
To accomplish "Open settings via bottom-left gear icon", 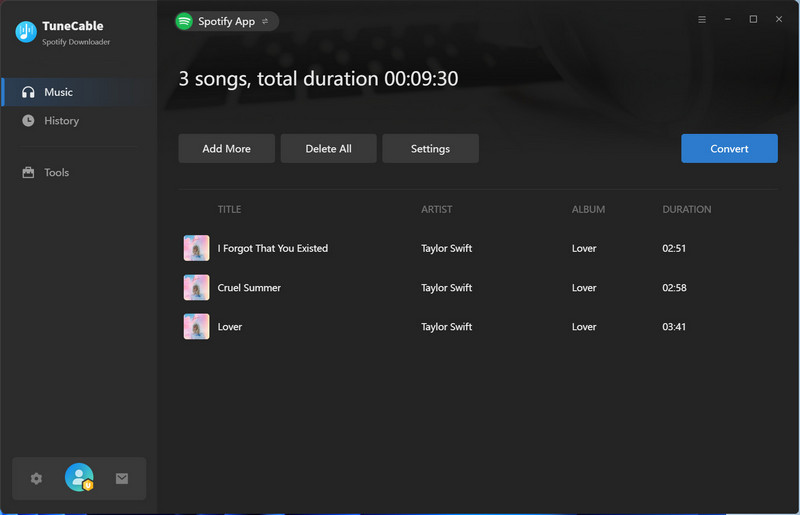I will 36,479.
